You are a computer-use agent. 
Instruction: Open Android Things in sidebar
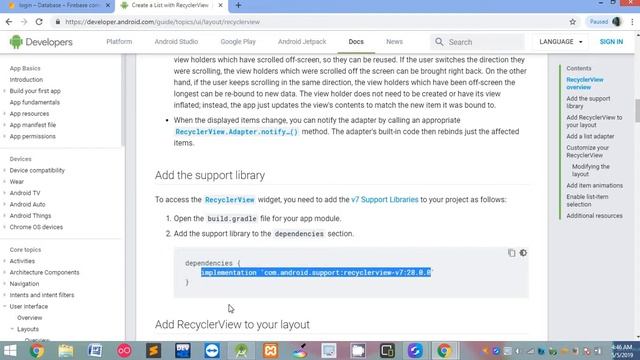click(x=30, y=216)
